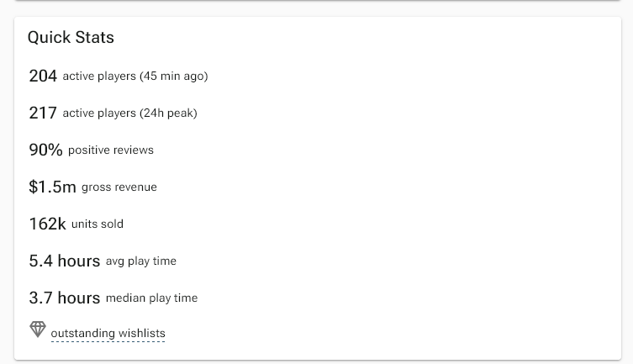Select the 217 peak players value
Screen dimensions: 633x364
[43, 113]
